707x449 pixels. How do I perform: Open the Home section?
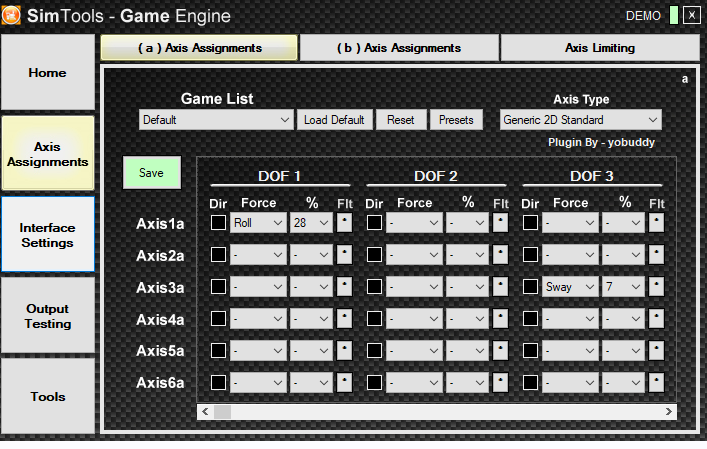click(x=48, y=72)
